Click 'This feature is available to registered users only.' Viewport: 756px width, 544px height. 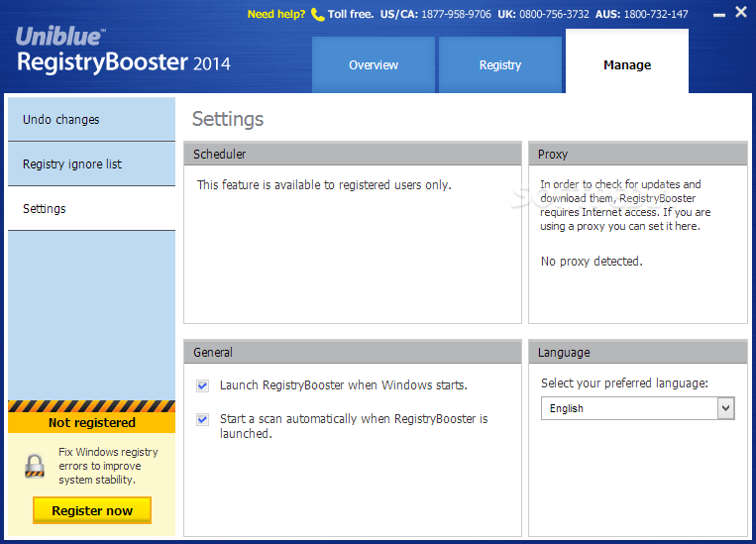(x=324, y=185)
